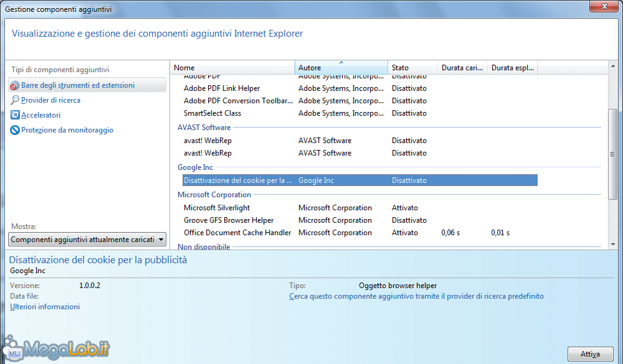Click the version number 1.0.0.2

tap(90, 286)
